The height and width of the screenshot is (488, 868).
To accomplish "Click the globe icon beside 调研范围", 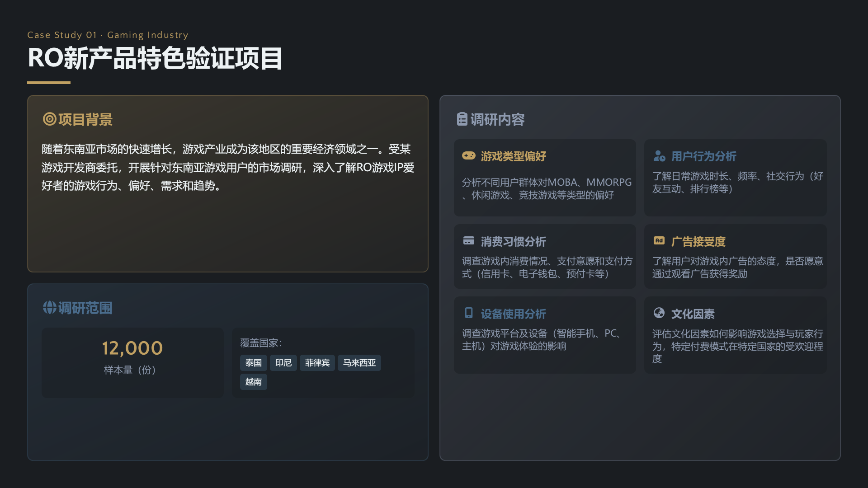I will point(49,308).
